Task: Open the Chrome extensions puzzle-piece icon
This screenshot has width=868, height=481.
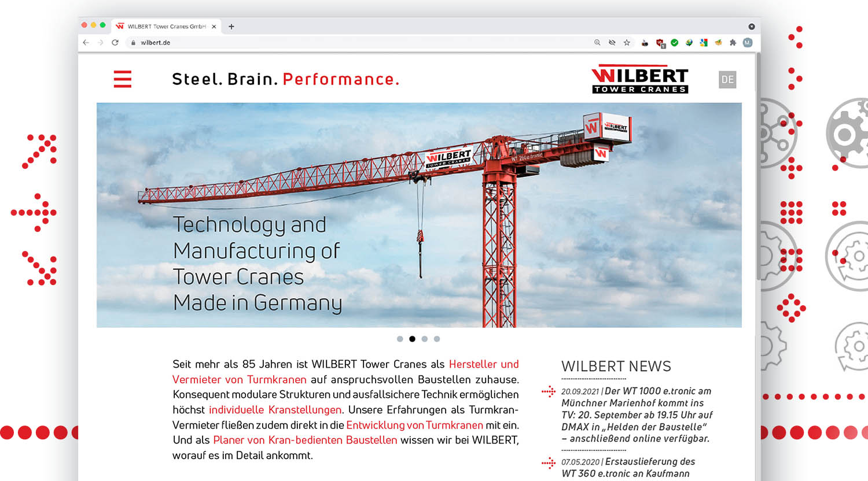Action: pyautogui.click(x=734, y=42)
